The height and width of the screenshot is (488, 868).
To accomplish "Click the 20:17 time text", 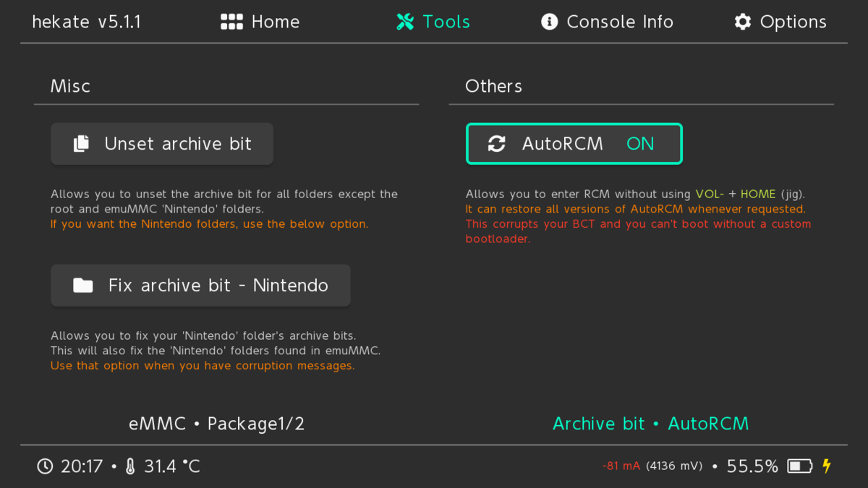I will 82,466.
